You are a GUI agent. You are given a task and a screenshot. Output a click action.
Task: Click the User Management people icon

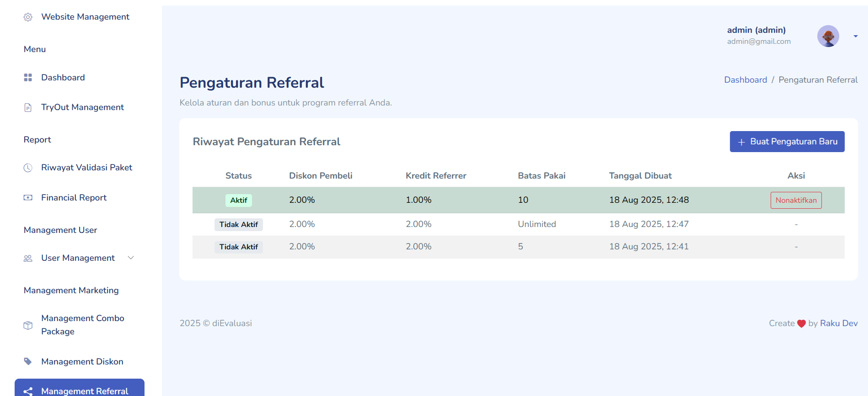tap(28, 258)
